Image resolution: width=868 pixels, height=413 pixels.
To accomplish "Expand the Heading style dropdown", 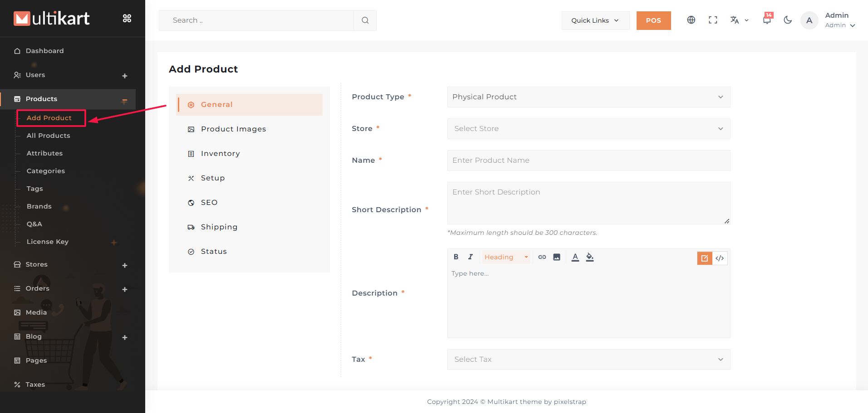I will pyautogui.click(x=506, y=257).
